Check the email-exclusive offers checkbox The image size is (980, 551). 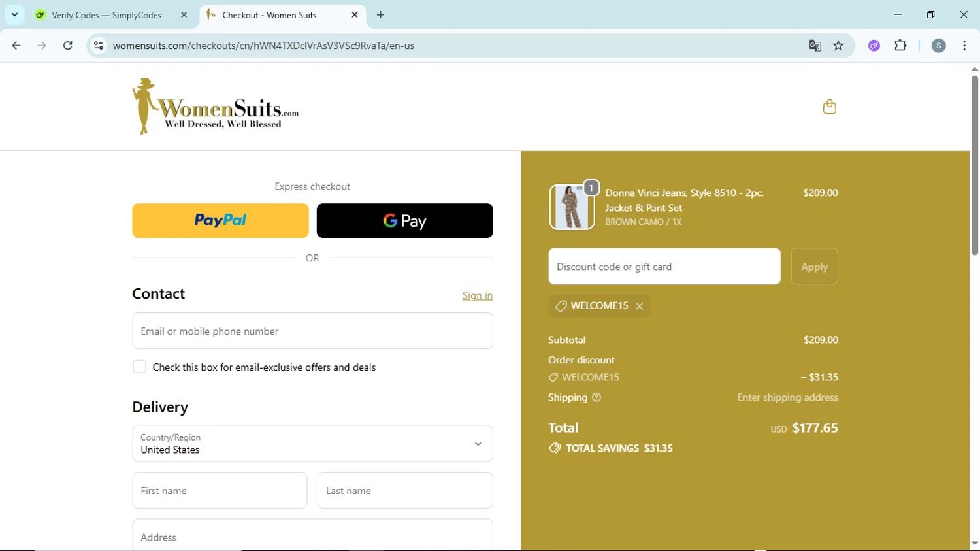pyautogui.click(x=139, y=367)
